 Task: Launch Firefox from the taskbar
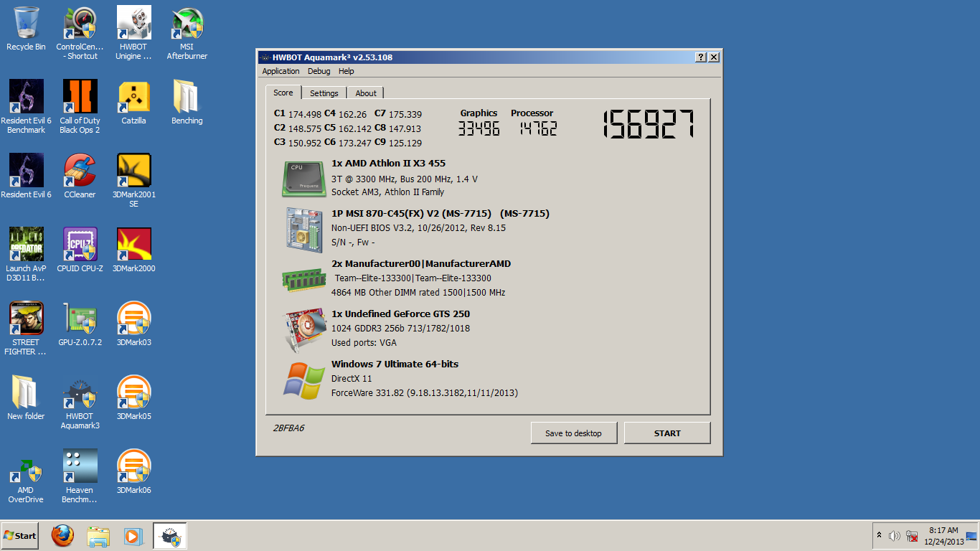point(62,535)
